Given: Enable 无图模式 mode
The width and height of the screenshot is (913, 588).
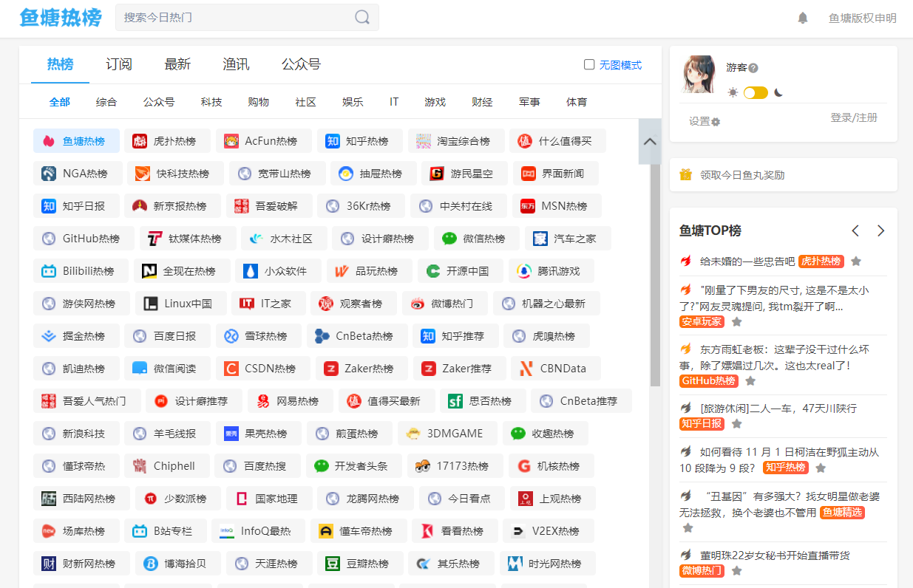Looking at the screenshot, I should (588, 65).
